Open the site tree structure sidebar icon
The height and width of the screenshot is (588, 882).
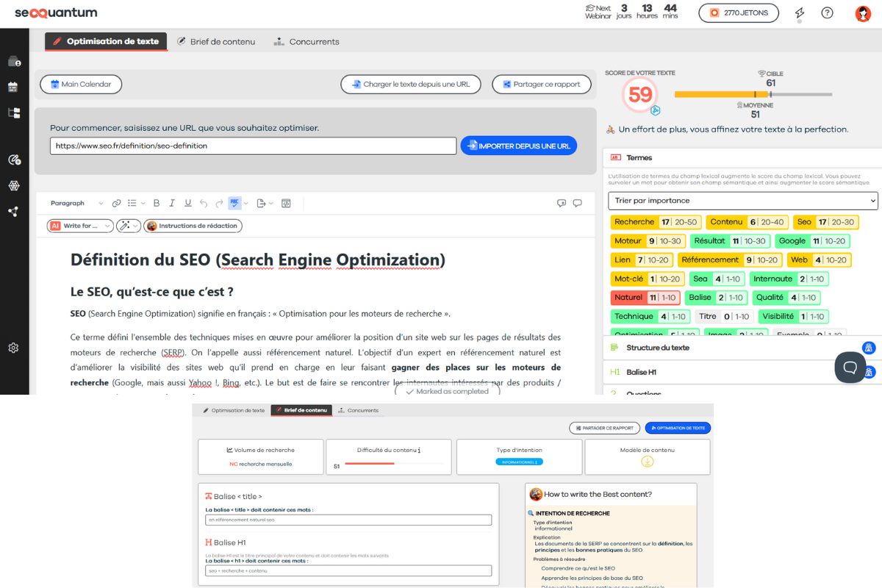tap(14, 112)
